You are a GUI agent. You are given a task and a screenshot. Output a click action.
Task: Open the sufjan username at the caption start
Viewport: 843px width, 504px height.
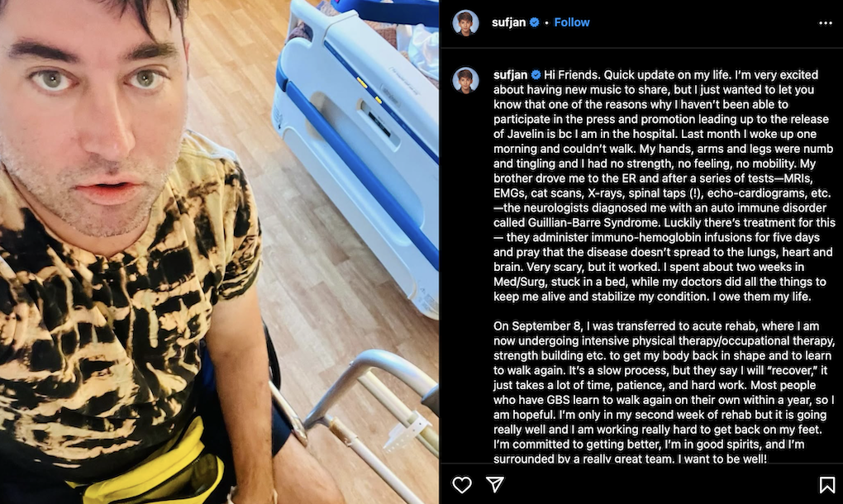pyautogui.click(x=510, y=74)
